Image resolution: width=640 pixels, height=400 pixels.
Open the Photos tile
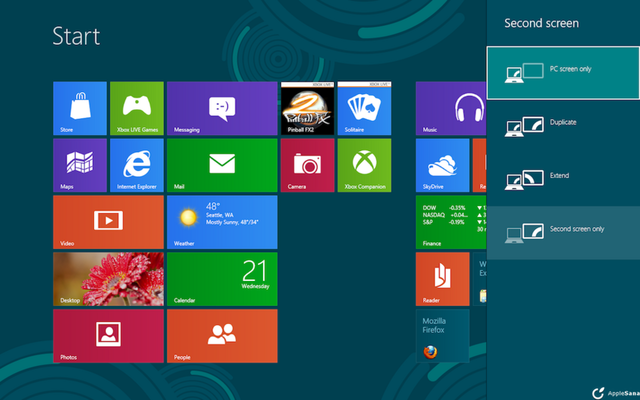[108, 336]
